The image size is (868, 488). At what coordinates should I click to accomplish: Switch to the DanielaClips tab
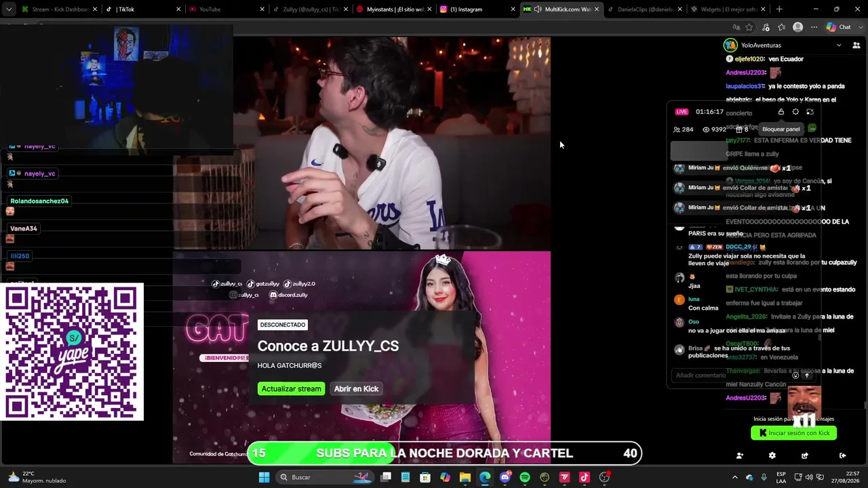643,9
